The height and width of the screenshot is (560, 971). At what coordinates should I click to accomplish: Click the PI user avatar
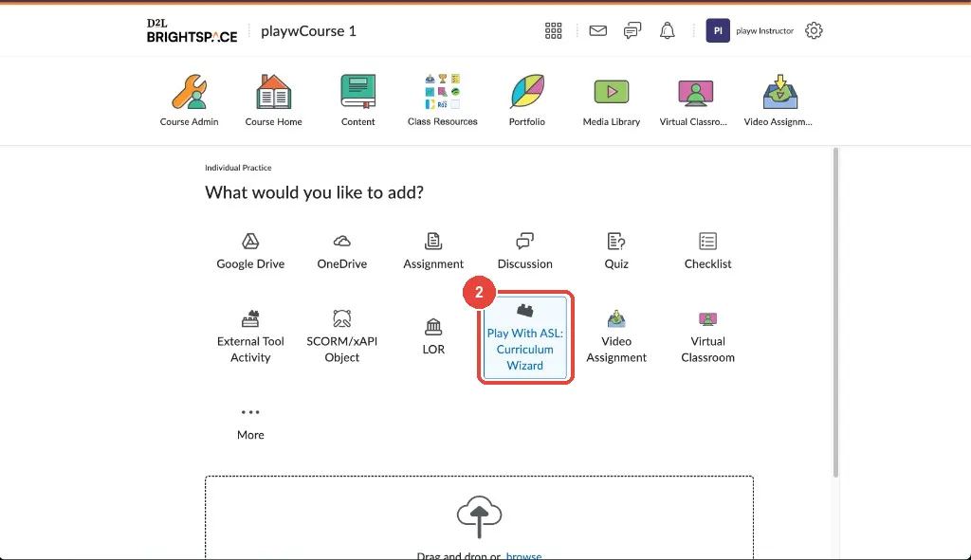[x=718, y=30]
